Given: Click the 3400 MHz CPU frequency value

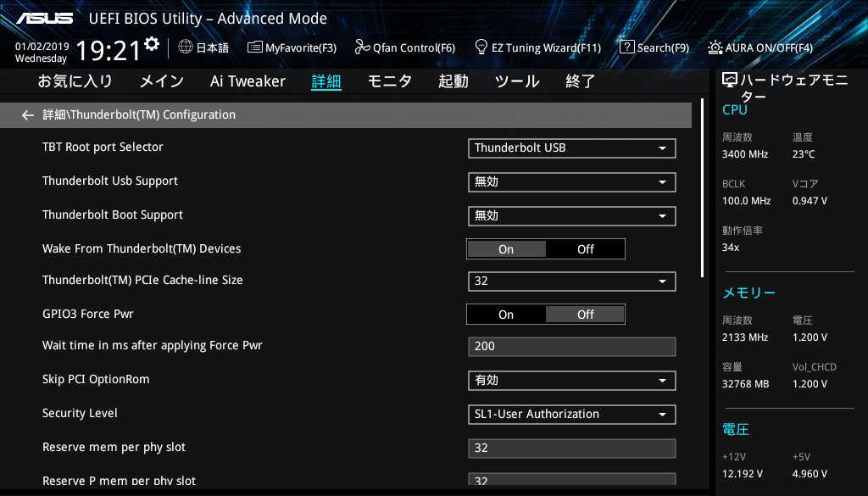Looking at the screenshot, I should (x=745, y=154).
